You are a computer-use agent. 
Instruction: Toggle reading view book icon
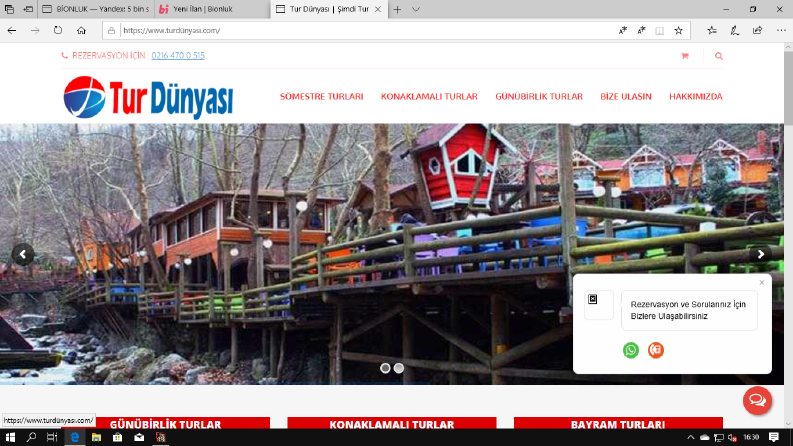[x=659, y=30]
